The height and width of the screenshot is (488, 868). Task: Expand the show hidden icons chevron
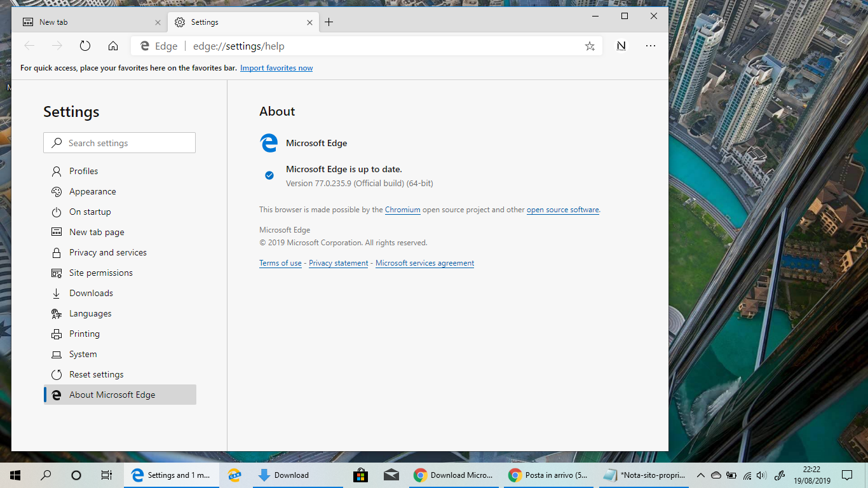click(x=700, y=475)
